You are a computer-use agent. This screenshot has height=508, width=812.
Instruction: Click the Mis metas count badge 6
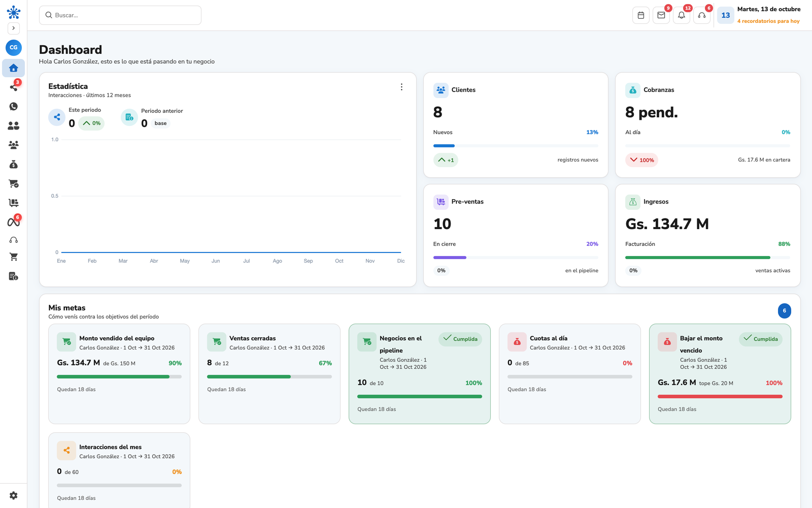785,311
